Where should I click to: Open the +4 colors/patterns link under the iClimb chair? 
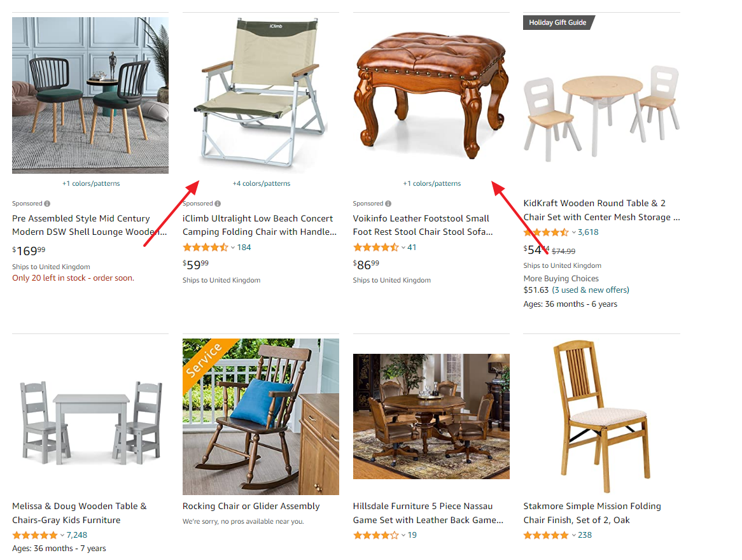tap(261, 183)
